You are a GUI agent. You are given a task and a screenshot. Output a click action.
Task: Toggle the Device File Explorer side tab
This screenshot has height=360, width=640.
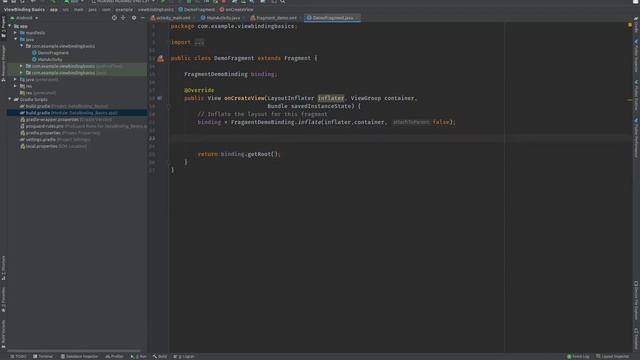[636, 301]
